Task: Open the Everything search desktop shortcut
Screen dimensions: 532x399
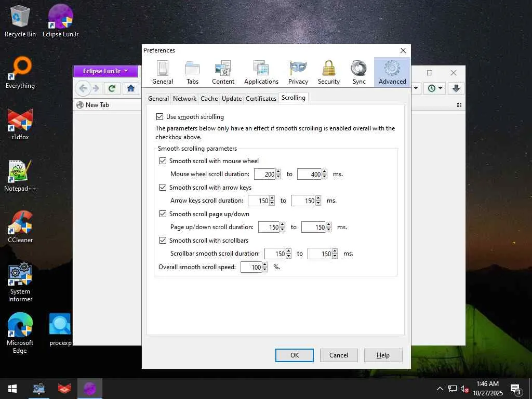Action: pos(20,73)
